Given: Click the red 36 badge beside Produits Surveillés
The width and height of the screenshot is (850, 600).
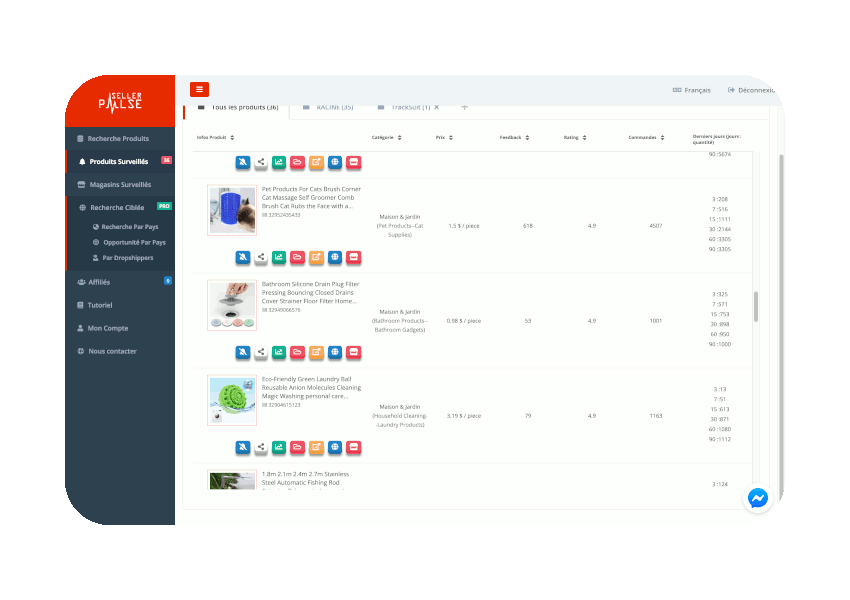Looking at the screenshot, I should (x=166, y=160).
